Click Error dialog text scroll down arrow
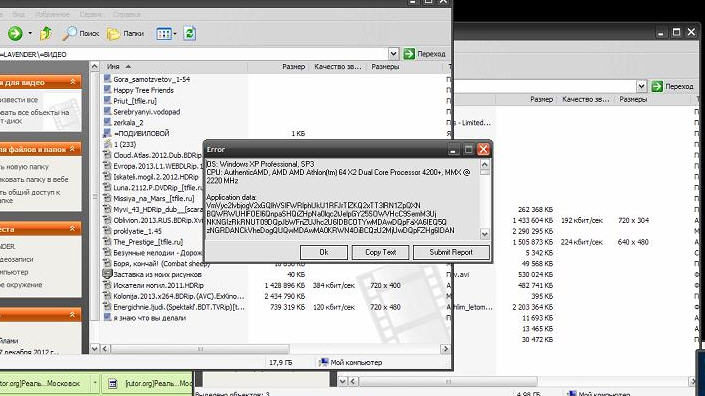Screen dimensions: 705x396 (485, 234)
